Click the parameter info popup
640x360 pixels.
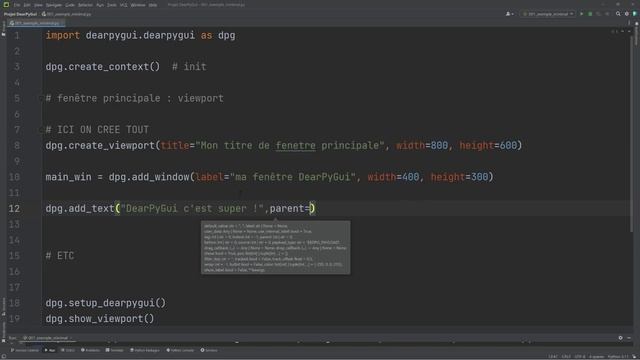[x=276, y=248]
